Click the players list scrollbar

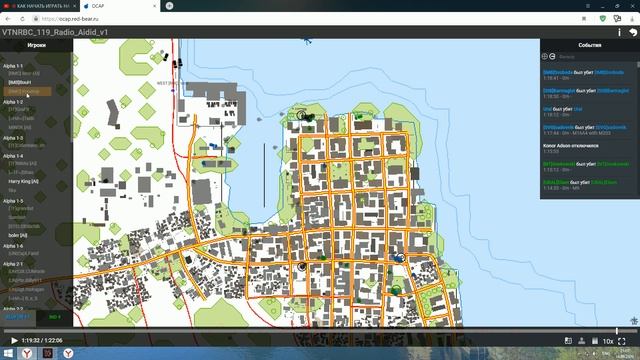[x=72, y=98]
